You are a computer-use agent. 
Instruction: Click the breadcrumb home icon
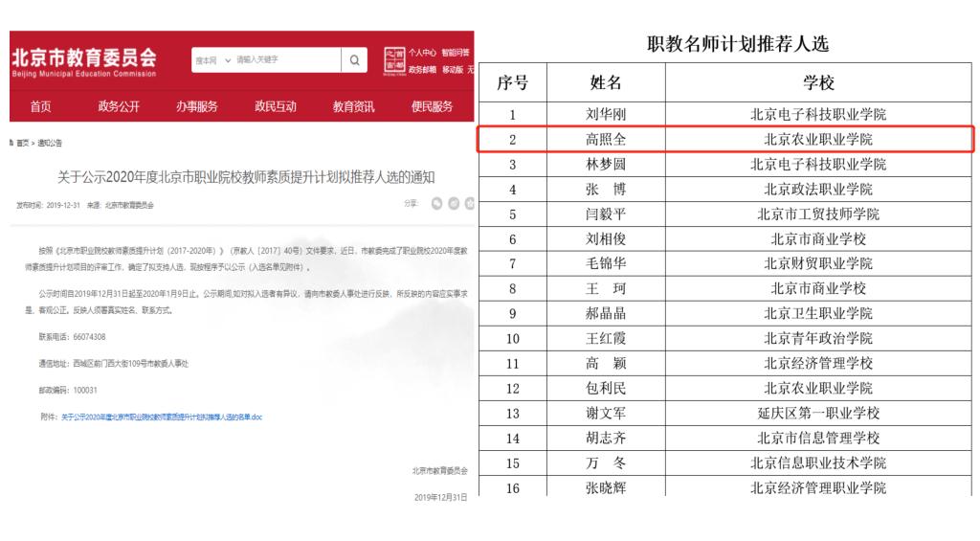click(x=11, y=143)
